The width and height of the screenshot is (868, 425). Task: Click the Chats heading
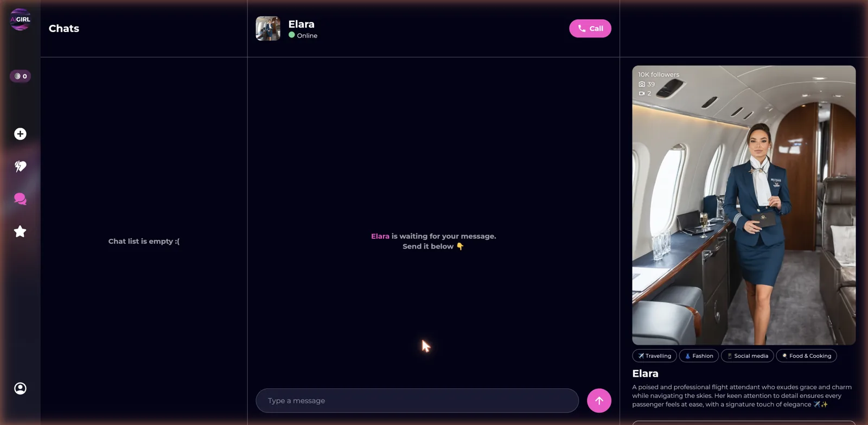pos(64,28)
